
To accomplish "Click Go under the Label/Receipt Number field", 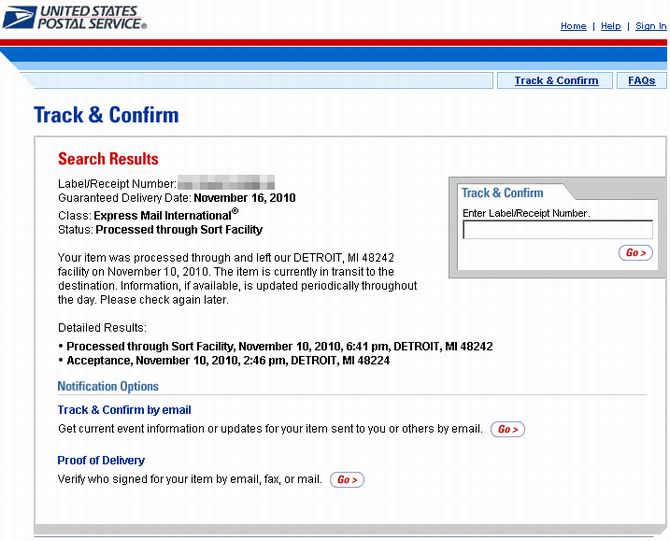I will (635, 253).
